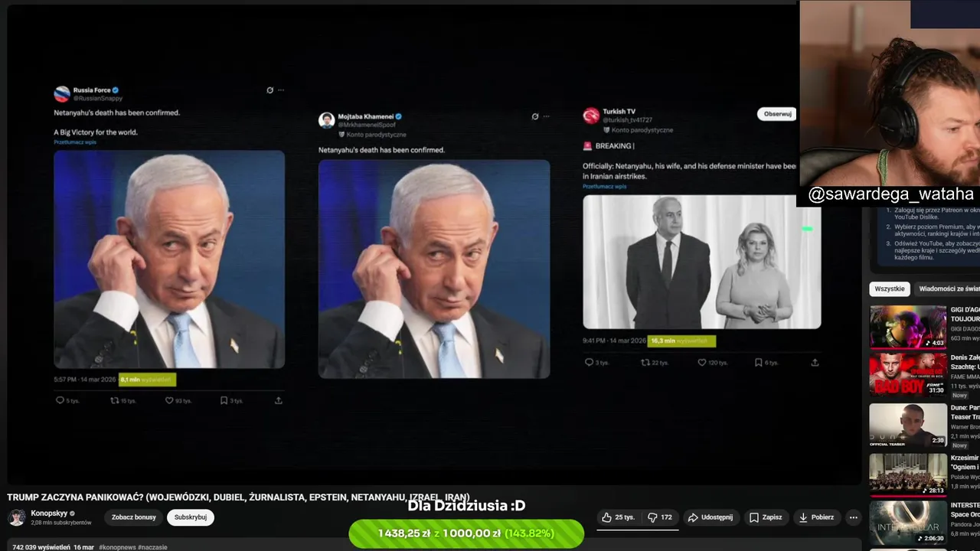Like Russia Force tweet showing 93 tys.
This screenshot has height=551, width=980.
(x=178, y=400)
